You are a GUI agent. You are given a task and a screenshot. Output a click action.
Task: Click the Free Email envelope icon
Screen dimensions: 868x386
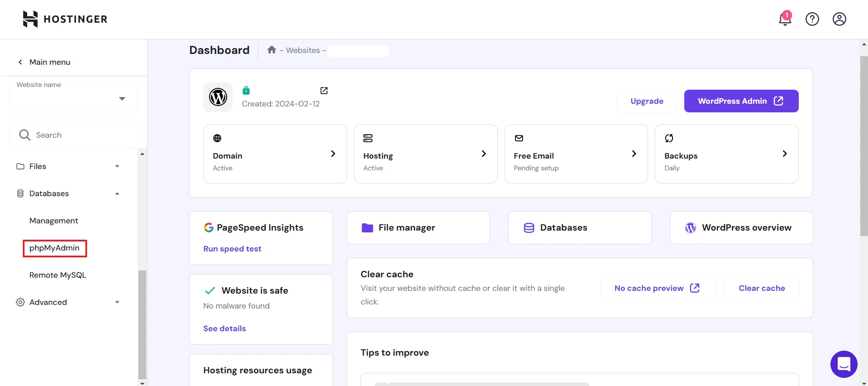pyautogui.click(x=519, y=138)
